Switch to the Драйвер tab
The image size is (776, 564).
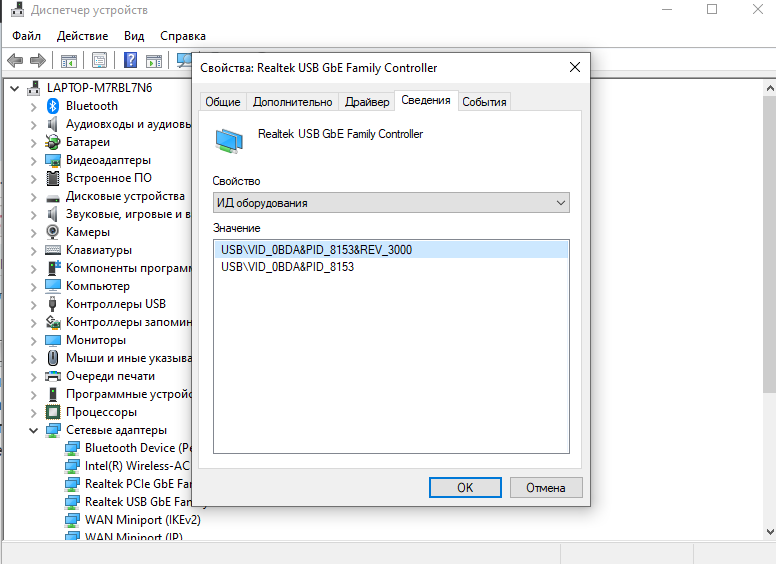tap(366, 102)
